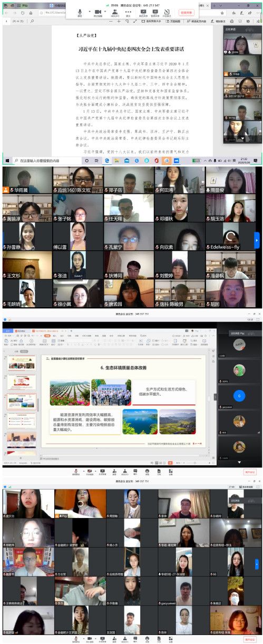This screenshot has width=263, height=644.
Task: Select Edelweiss~fly participant tile
Action: (231, 236)
